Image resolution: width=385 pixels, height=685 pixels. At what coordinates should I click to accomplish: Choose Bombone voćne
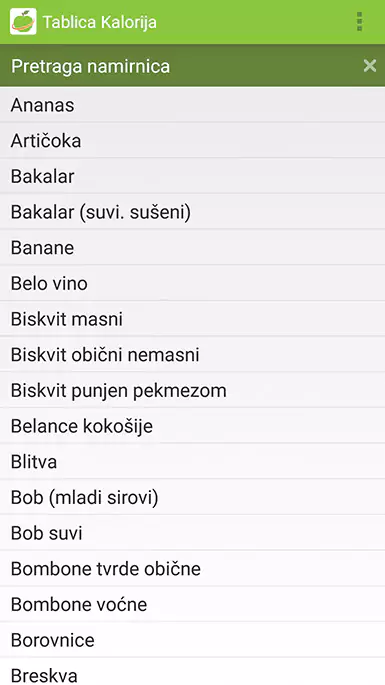pos(192,605)
